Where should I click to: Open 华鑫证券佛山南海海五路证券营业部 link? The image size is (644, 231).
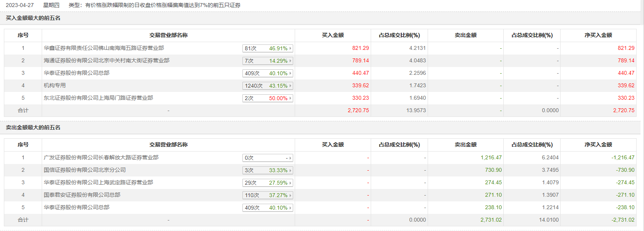pos(104,48)
